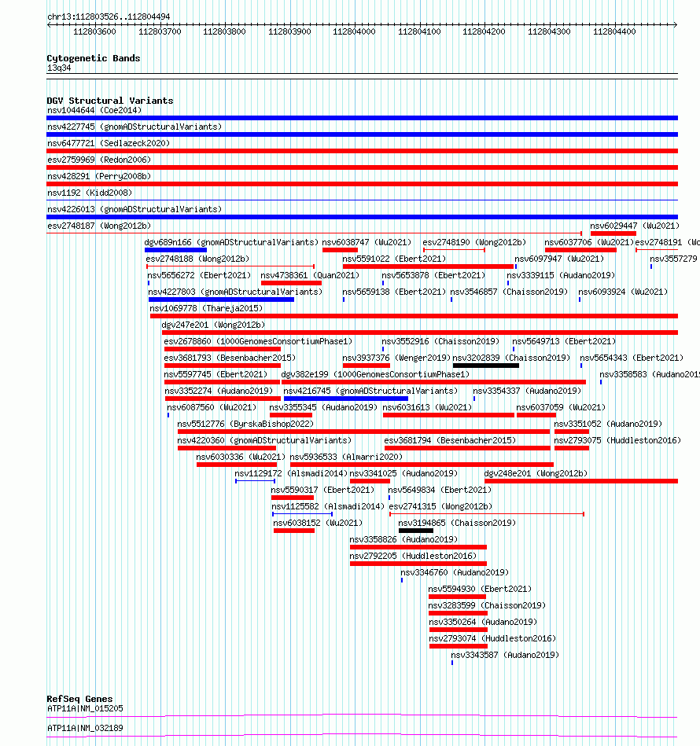This screenshot has height=746, width=700.
Task: Open esv2748188 (Wong2012b) entry
Action: (x=197, y=259)
